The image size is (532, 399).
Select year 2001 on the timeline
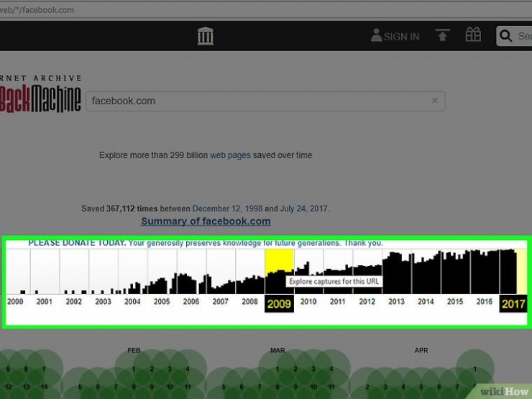pos(45,302)
